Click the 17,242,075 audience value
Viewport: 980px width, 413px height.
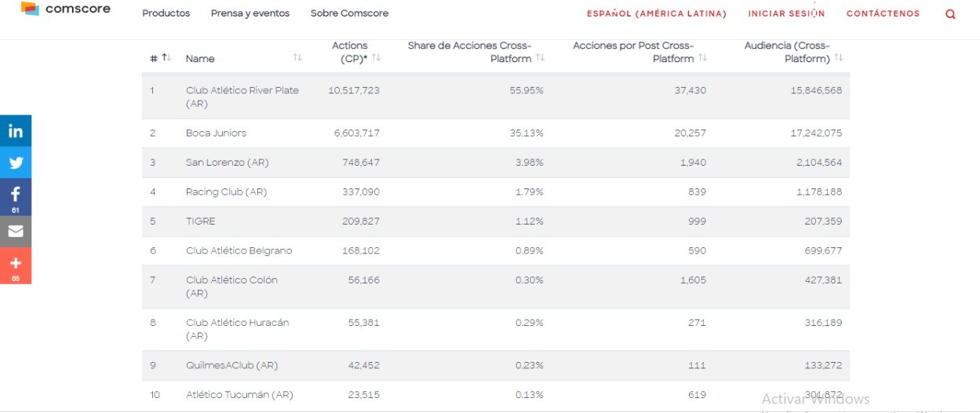pyautogui.click(x=816, y=133)
